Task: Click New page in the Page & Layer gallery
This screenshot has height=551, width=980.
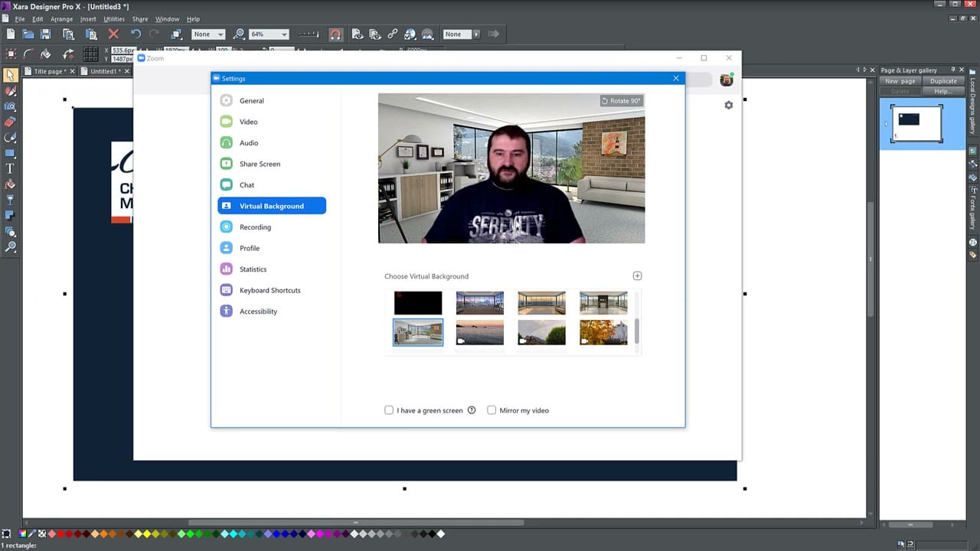Action: click(x=900, y=80)
